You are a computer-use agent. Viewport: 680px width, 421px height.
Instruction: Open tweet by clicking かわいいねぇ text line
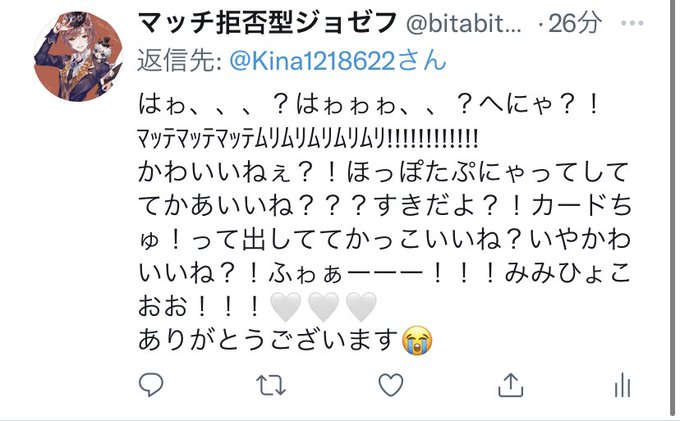383,172
